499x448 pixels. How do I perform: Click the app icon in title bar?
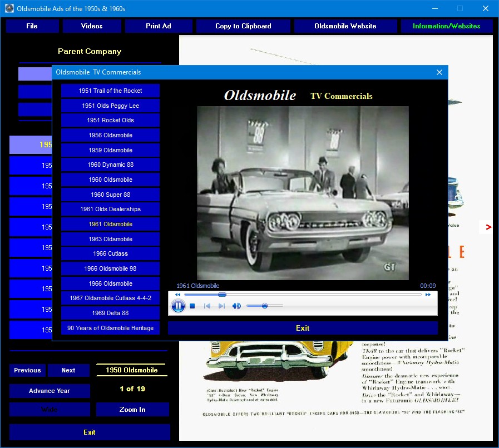pos(9,8)
